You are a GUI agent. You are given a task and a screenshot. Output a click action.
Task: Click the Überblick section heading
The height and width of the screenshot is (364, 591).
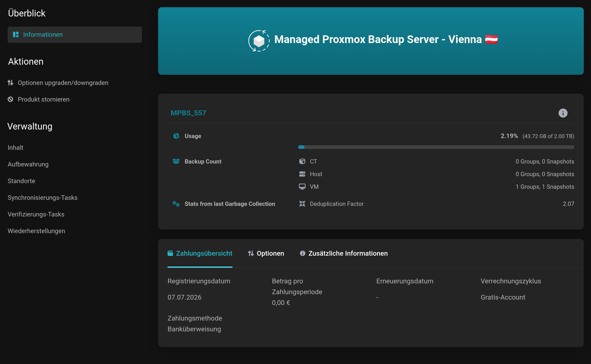click(x=27, y=13)
